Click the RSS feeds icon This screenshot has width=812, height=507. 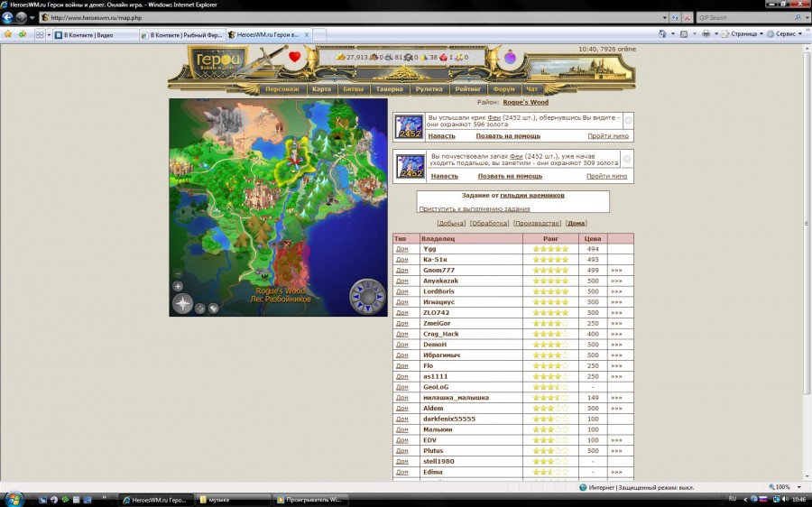pyautogui.click(x=684, y=33)
